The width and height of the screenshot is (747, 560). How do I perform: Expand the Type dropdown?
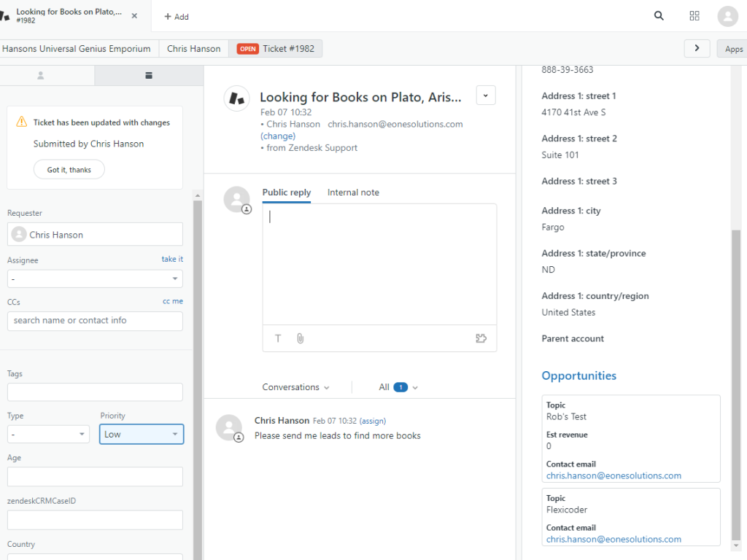click(x=49, y=434)
